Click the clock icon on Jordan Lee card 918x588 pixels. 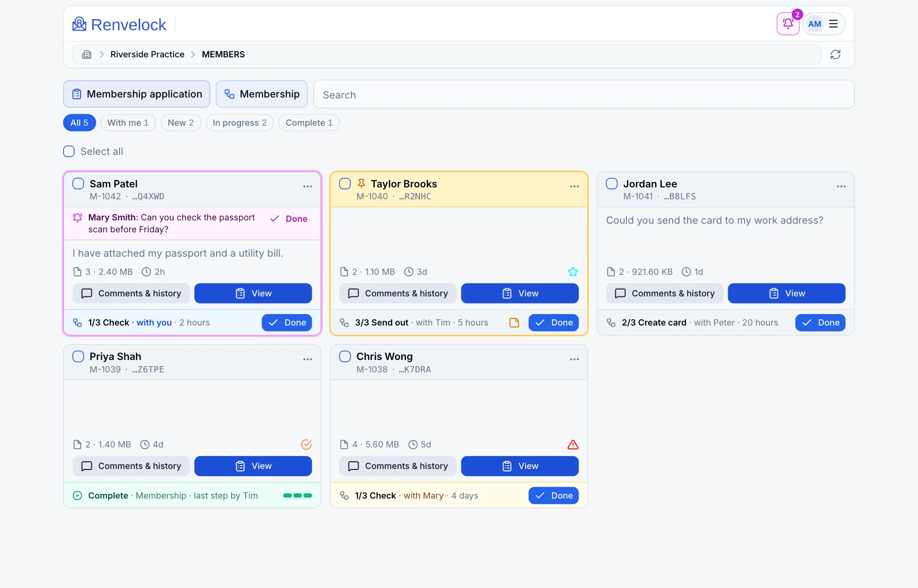click(686, 272)
